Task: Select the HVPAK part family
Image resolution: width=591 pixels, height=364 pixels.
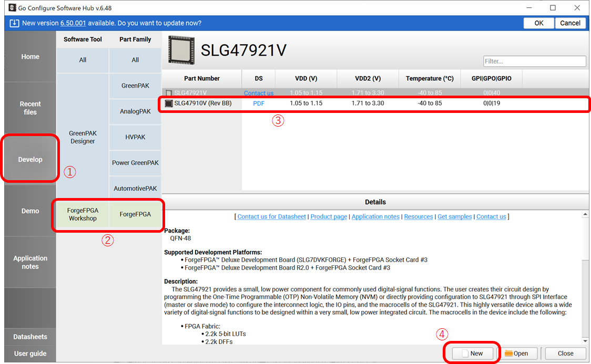Action: tap(135, 137)
